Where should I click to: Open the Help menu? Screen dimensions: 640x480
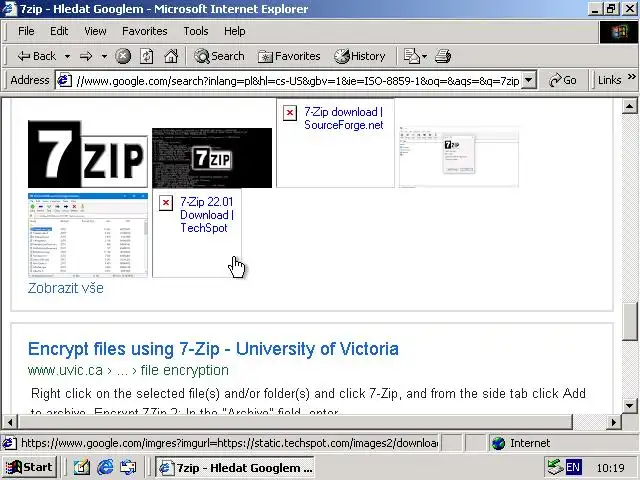click(234, 31)
